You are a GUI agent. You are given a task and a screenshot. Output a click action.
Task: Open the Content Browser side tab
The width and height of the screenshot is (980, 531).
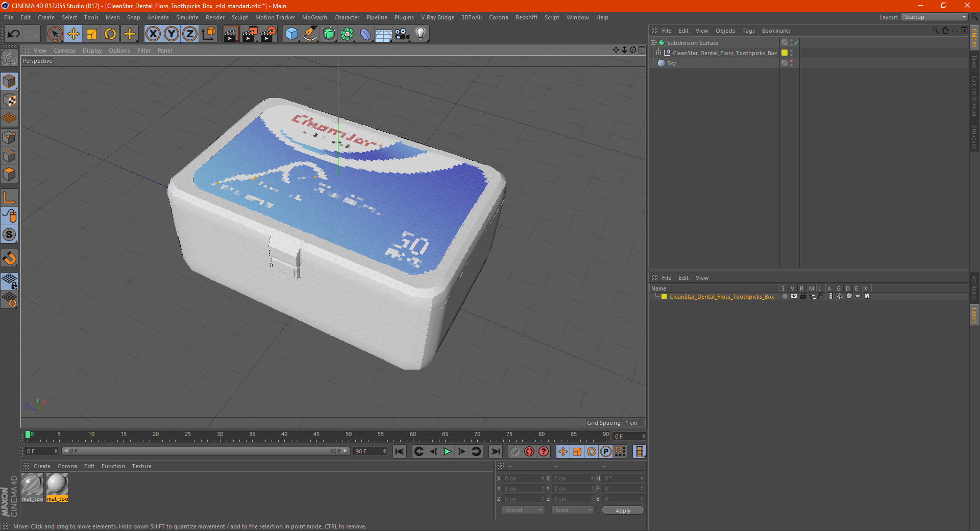[974, 96]
